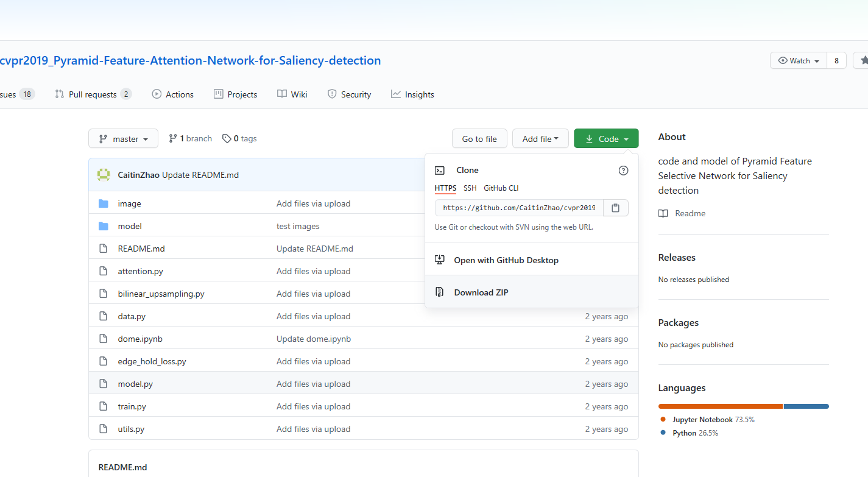This screenshot has height=477, width=868.
Task: Click the file icon next to README.md row
Action: coord(104,249)
